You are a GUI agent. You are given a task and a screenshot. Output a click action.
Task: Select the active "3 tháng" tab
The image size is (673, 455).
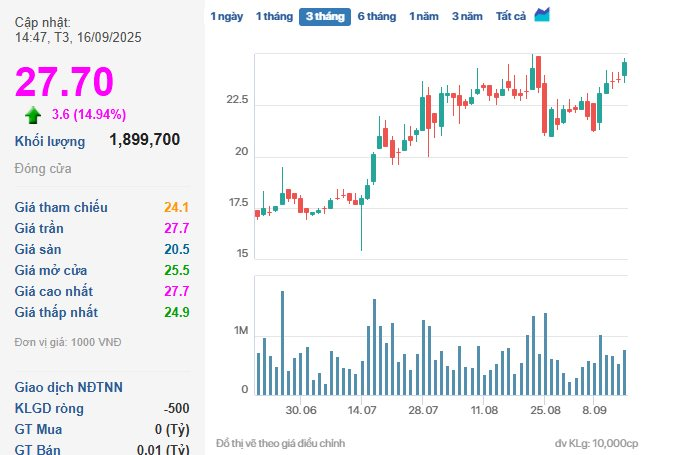(x=324, y=17)
